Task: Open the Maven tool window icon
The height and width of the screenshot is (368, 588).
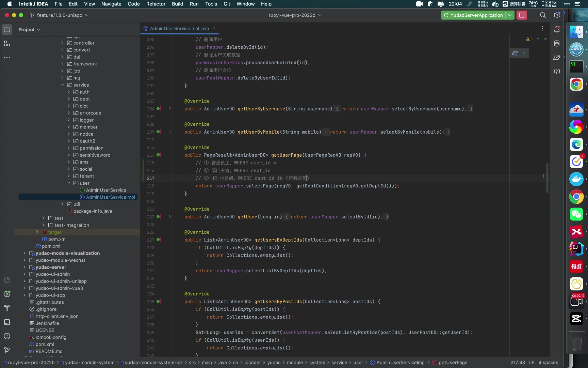Action: (557, 72)
